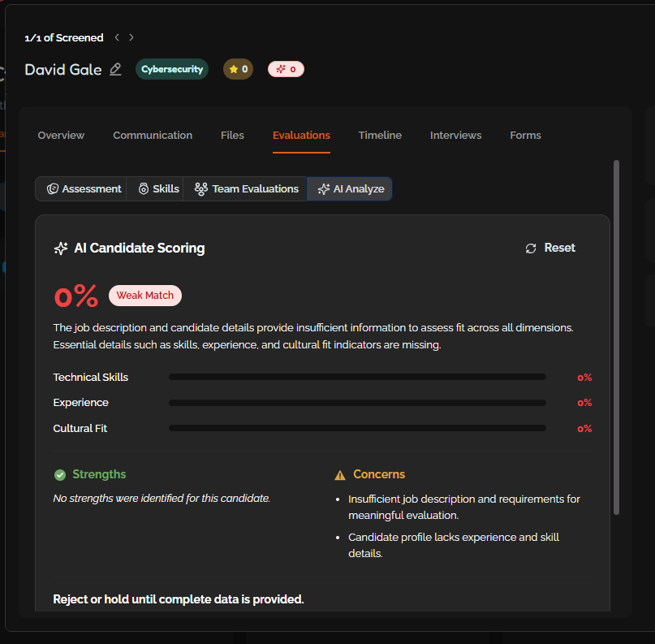The height and width of the screenshot is (644, 655).
Task: Click the Reset button
Action: (550, 249)
